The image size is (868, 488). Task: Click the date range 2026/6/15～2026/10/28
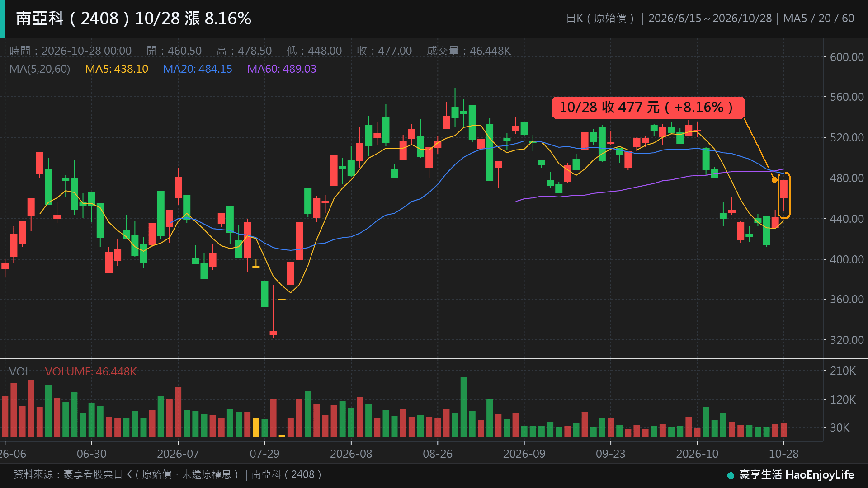click(710, 19)
